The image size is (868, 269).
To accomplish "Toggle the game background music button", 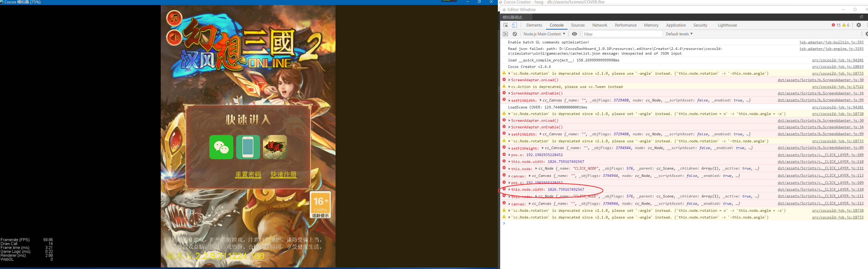I will pyautogui.click(x=174, y=18).
